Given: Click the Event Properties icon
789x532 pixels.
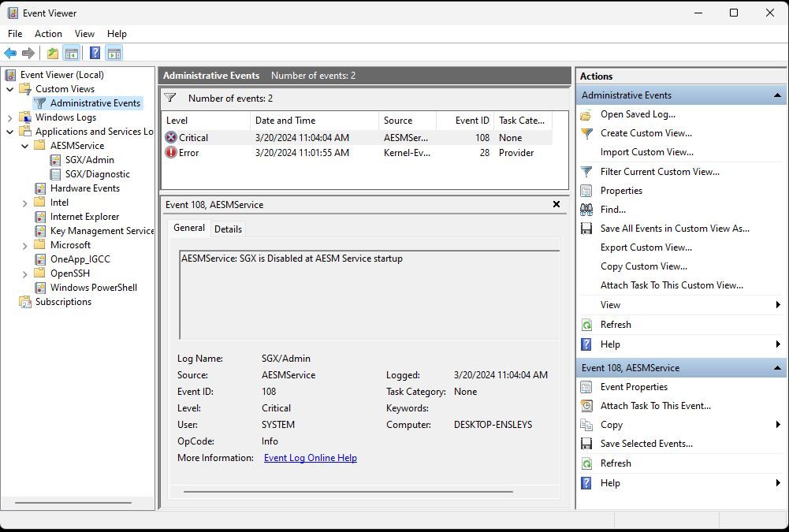Looking at the screenshot, I should click(586, 387).
